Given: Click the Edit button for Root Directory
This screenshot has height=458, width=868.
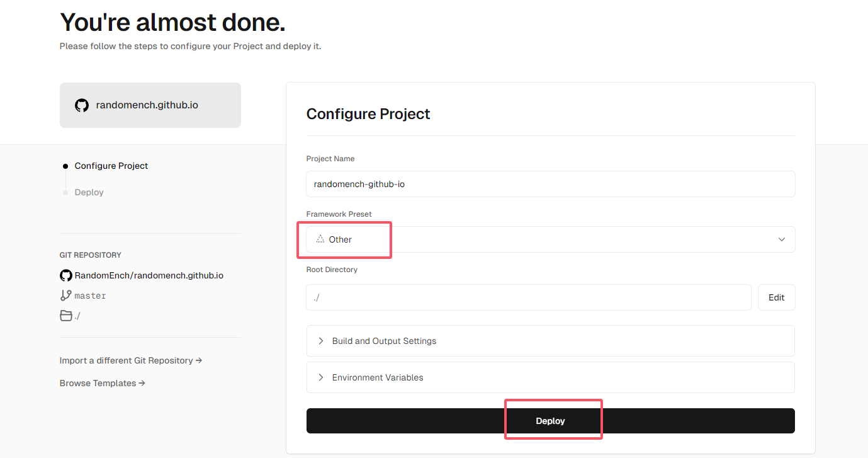Looking at the screenshot, I should tap(776, 297).
